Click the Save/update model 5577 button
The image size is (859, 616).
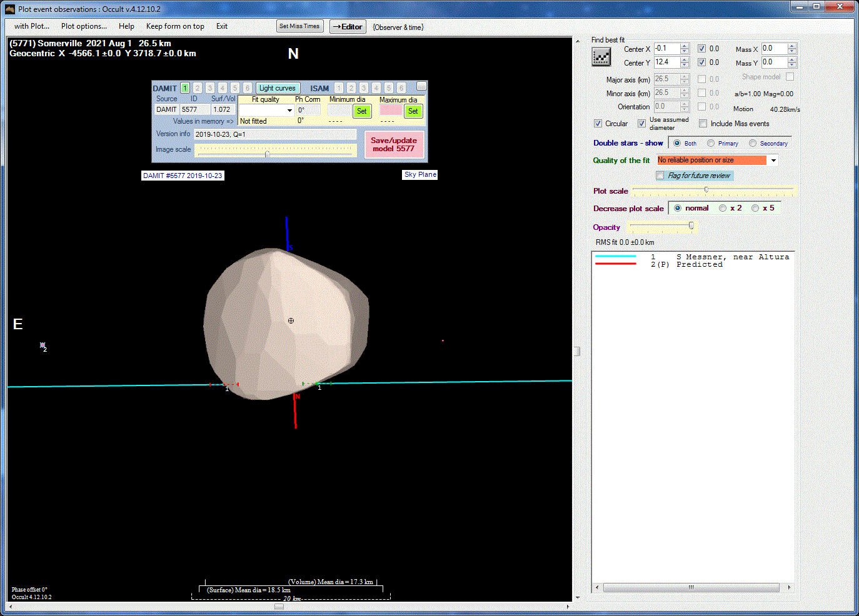[x=394, y=144]
